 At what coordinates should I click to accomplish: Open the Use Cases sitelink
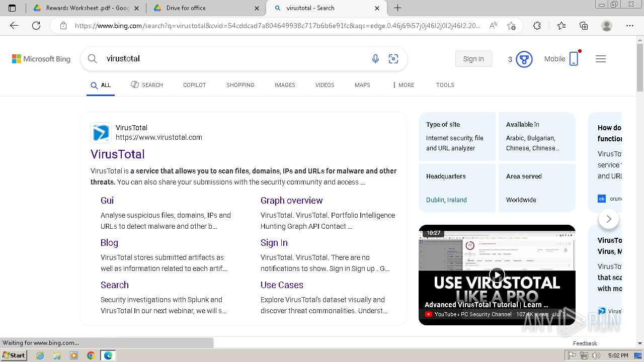coord(282,285)
